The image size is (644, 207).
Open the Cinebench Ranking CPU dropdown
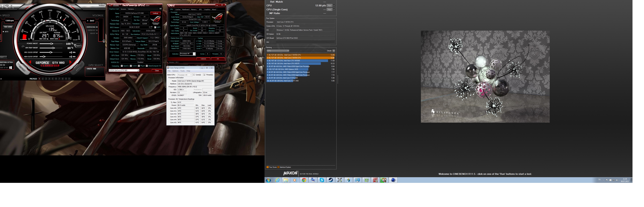click(x=278, y=51)
